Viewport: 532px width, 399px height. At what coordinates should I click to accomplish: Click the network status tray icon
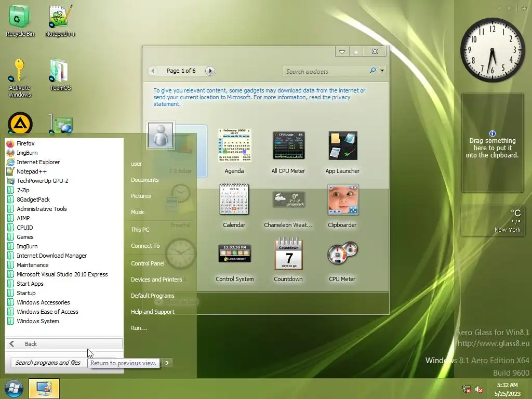pyautogui.click(x=467, y=389)
